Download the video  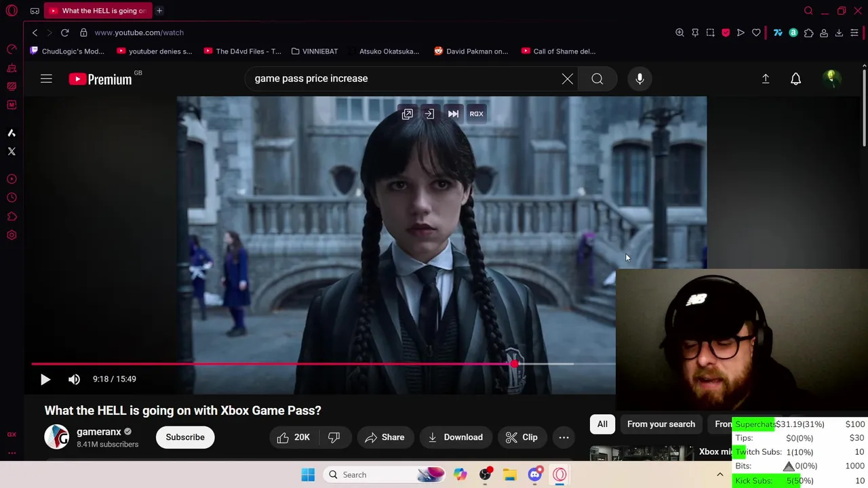[456, 437]
